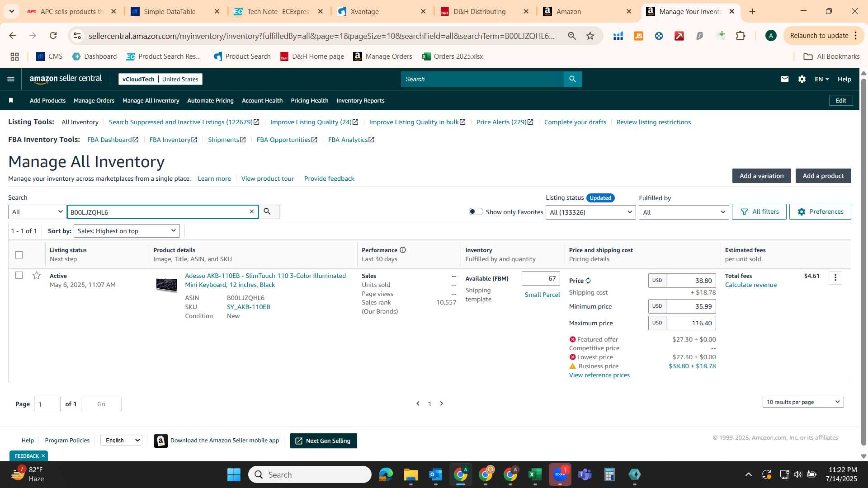The height and width of the screenshot is (488, 868).
Task: Open the Fulfilled by dropdown
Action: (684, 212)
